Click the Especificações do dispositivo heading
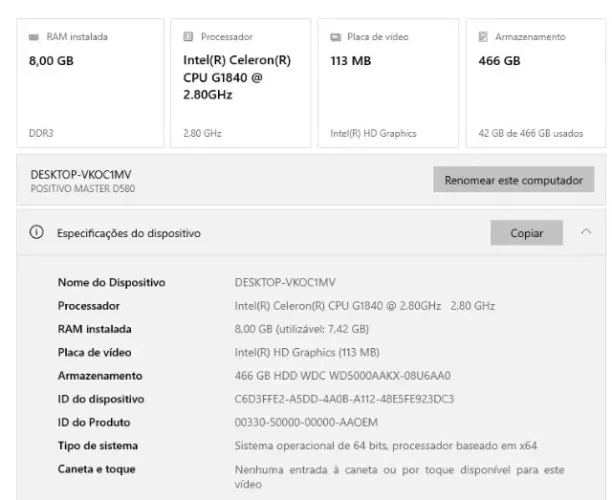 tap(129, 233)
